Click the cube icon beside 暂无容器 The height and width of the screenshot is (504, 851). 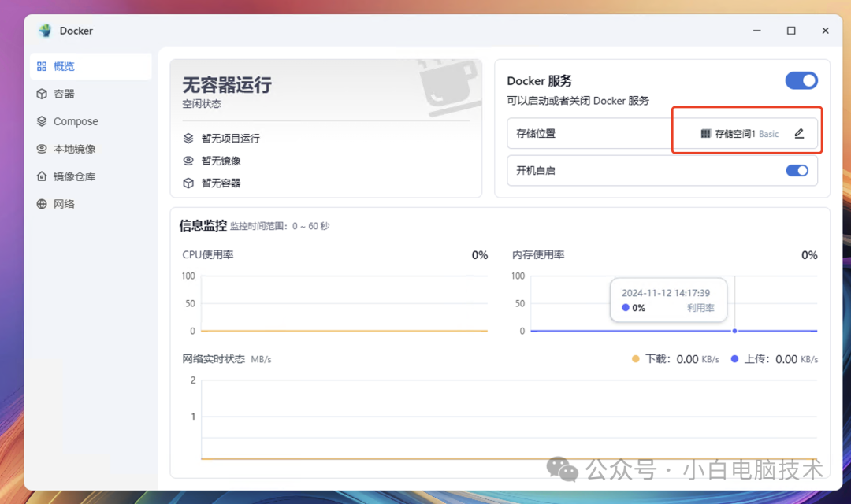[x=188, y=183]
